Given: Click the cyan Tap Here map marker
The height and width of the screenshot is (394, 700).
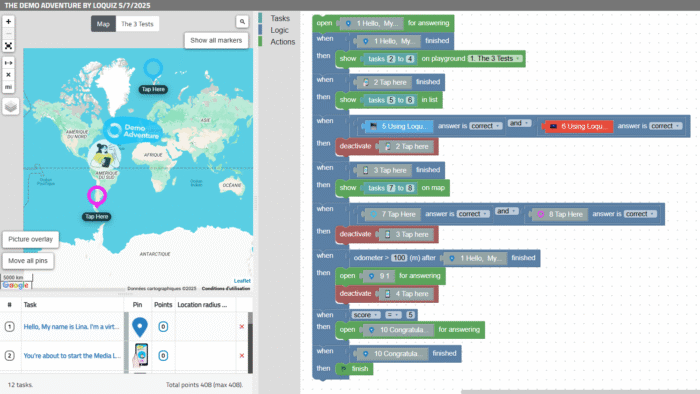Looking at the screenshot, I should tap(153, 71).
